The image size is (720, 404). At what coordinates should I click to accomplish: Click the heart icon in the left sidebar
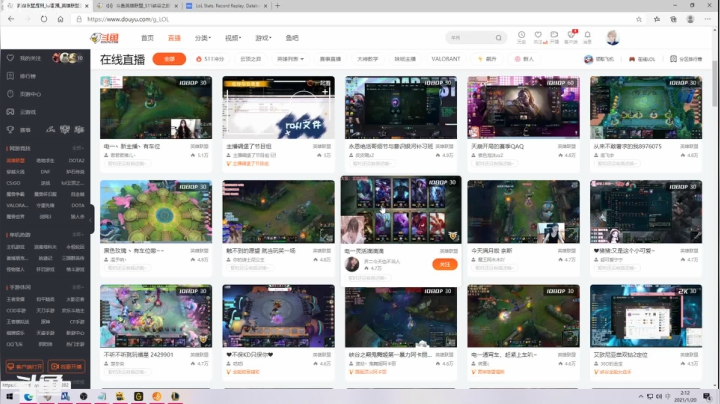point(10,58)
